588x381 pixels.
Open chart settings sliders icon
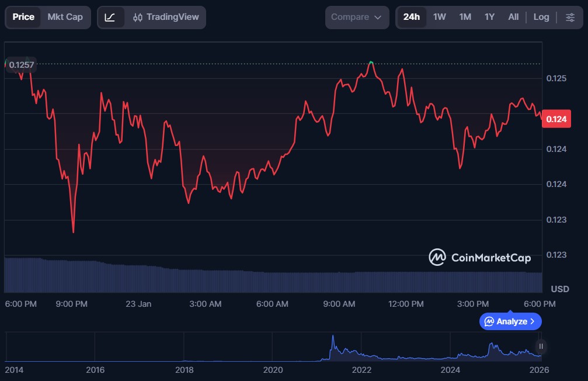(570, 17)
